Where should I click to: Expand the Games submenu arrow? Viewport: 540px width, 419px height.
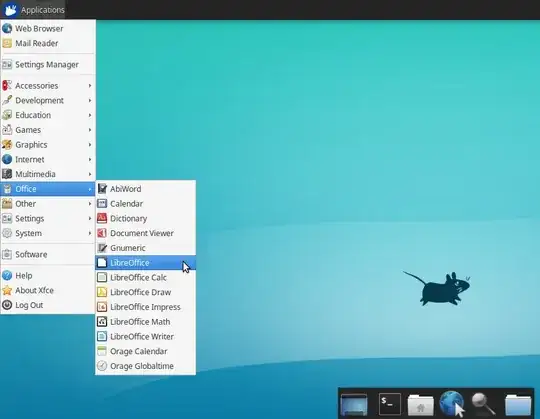point(90,130)
